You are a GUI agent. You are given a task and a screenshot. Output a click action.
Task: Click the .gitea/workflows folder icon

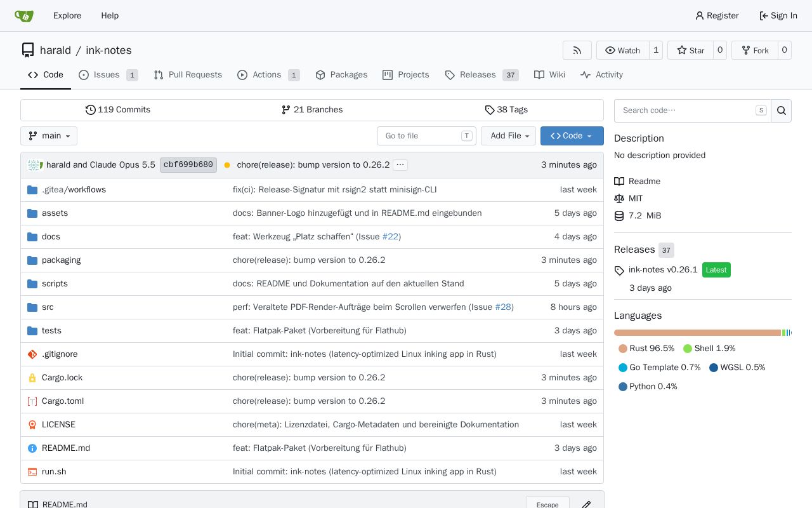(x=32, y=190)
